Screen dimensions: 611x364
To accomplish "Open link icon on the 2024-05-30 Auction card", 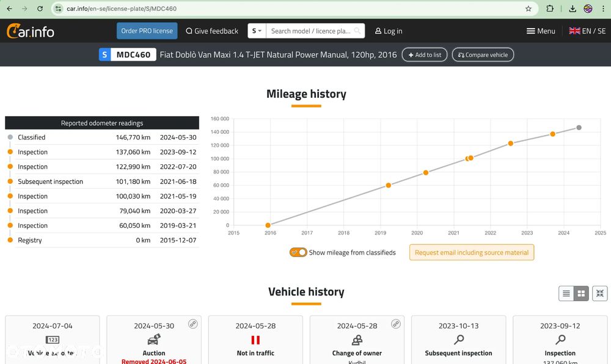I will pyautogui.click(x=193, y=324).
